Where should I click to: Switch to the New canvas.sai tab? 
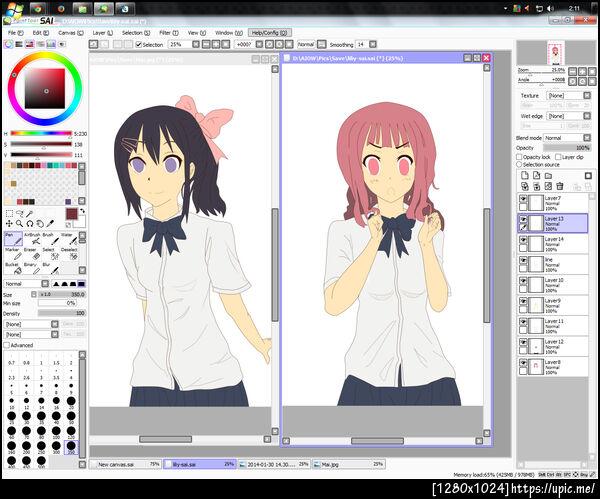tap(126, 464)
